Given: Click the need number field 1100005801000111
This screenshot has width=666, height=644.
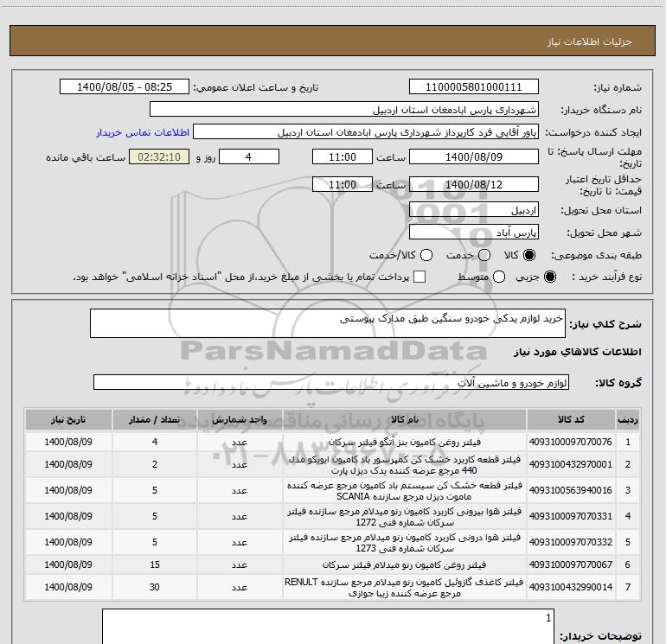Looking at the screenshot, I should pyautogui.click(x=474, y=87).
